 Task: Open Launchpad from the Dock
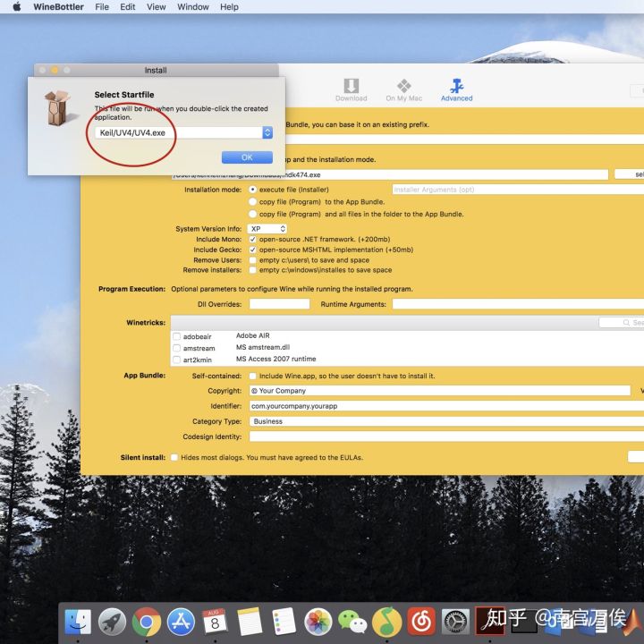coord(112,622)
